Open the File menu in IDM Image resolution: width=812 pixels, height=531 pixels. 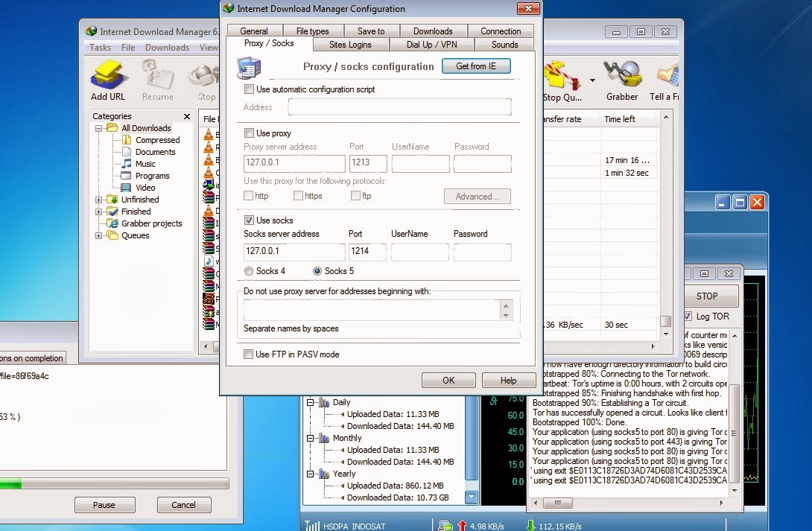click(128, 48)
